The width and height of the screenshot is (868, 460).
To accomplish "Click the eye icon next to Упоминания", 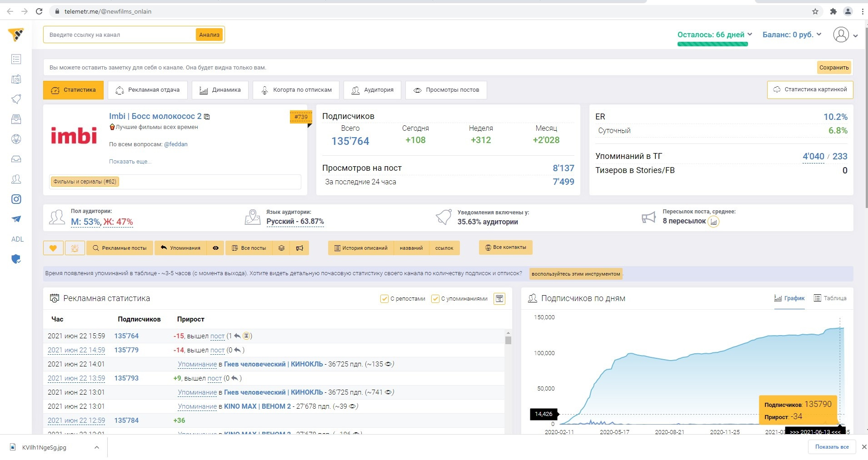I will point(216,248).
